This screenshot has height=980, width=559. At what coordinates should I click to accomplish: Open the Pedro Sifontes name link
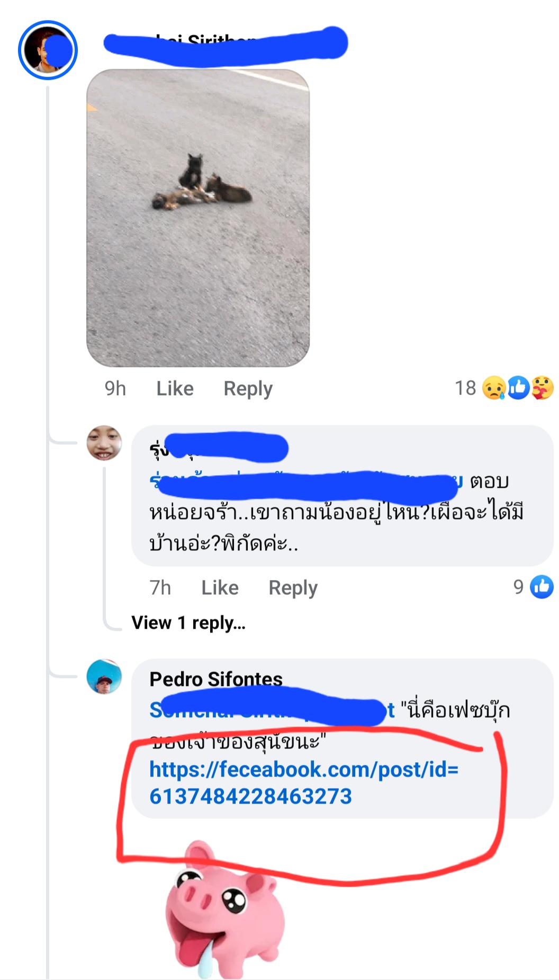tap(216, 679)
